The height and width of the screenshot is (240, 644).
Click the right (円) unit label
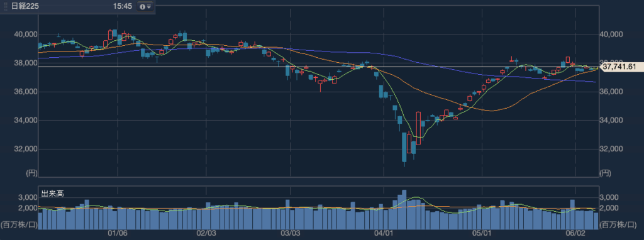click(606, 173)
